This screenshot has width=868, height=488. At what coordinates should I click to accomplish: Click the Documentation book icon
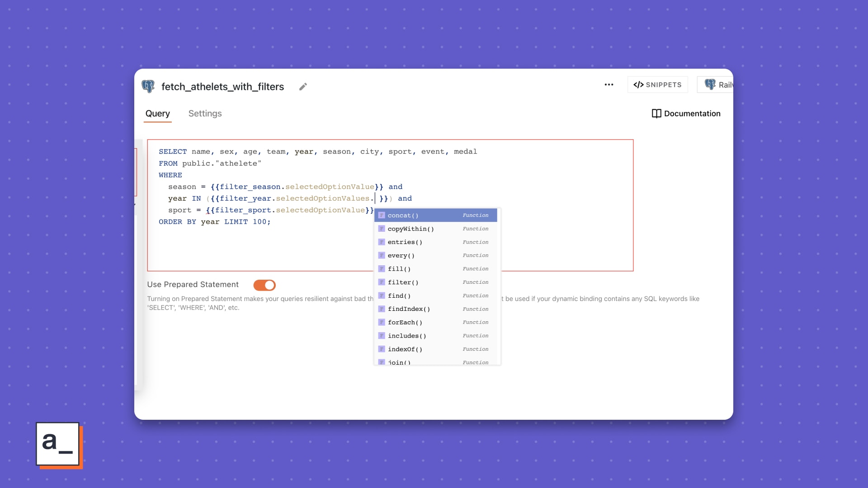point(656,113)
